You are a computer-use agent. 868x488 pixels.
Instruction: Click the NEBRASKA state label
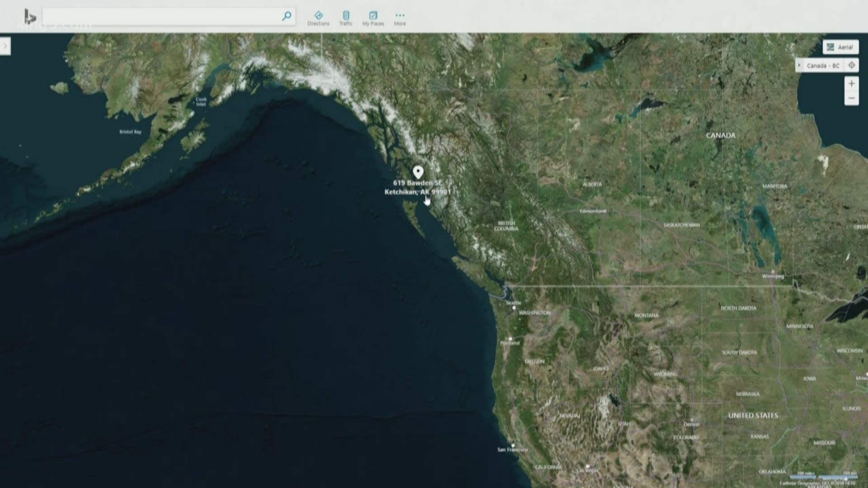(x=747, y=394)
